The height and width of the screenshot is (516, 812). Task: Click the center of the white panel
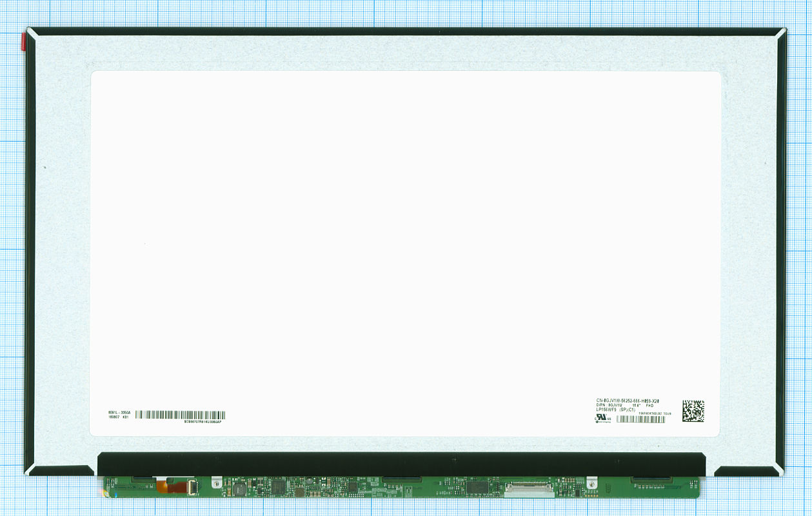(x=406, y=253)
